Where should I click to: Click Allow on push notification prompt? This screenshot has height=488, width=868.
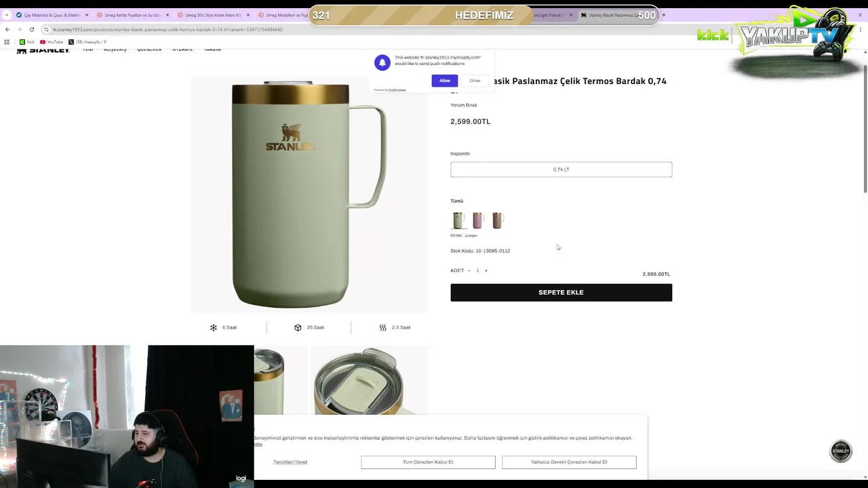coord(444,81)
